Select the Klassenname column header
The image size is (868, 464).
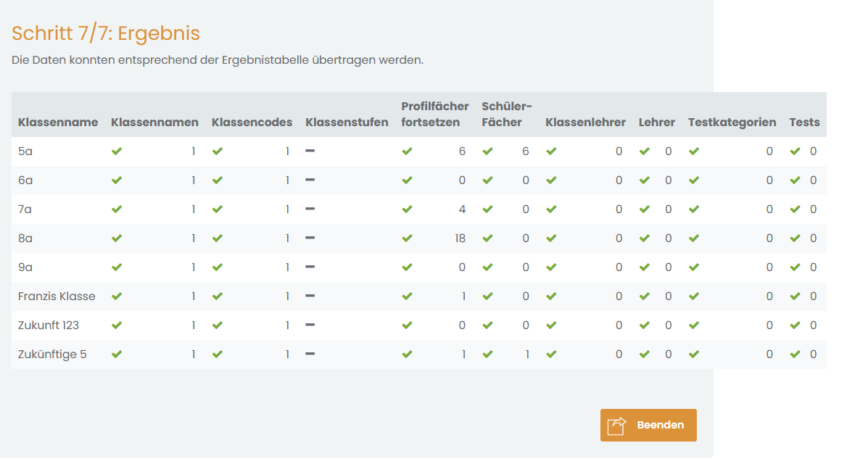click(58, 123)
